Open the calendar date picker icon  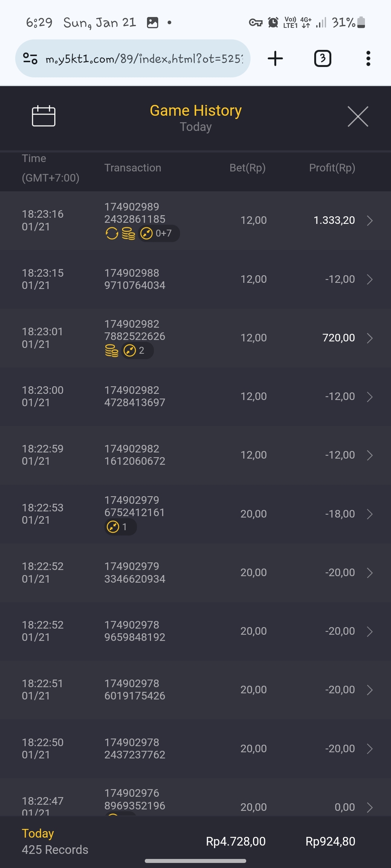43,116
